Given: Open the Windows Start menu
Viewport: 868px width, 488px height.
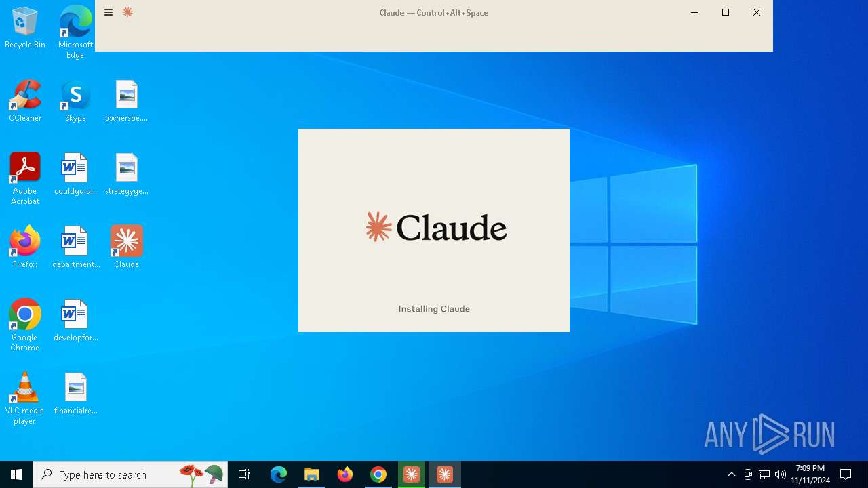Looking at the screenshot, I should point(16,474).
